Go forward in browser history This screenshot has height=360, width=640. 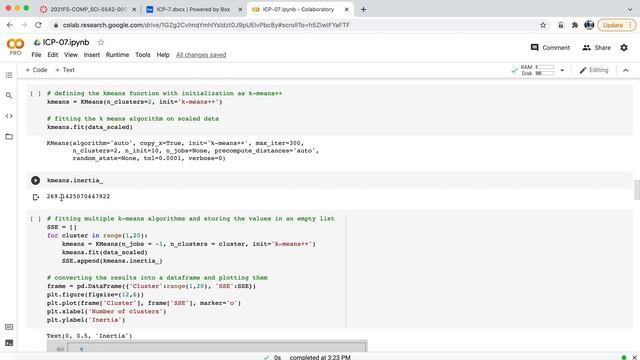click(24, 25)
